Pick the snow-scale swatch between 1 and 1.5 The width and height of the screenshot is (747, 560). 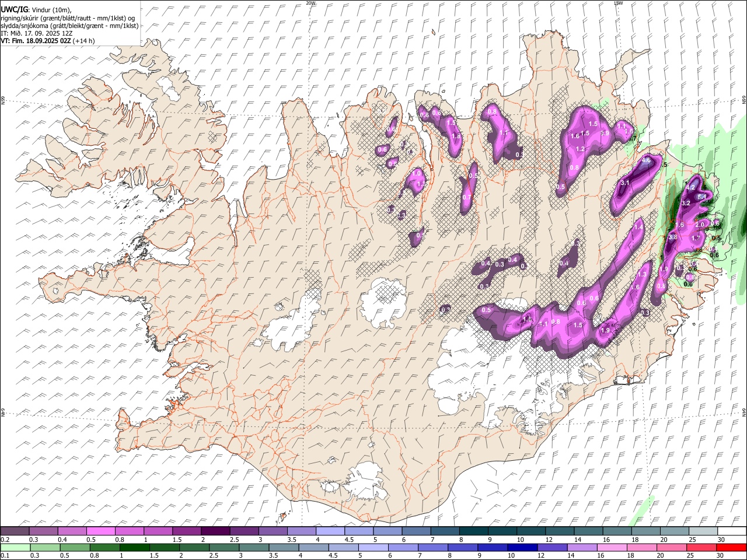point(158,531)
